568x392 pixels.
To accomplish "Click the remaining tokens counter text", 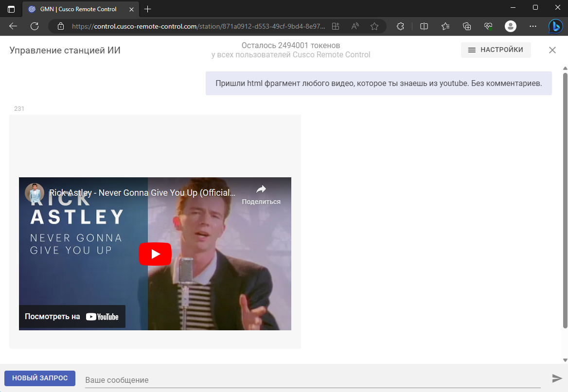I will coord(290,45).
